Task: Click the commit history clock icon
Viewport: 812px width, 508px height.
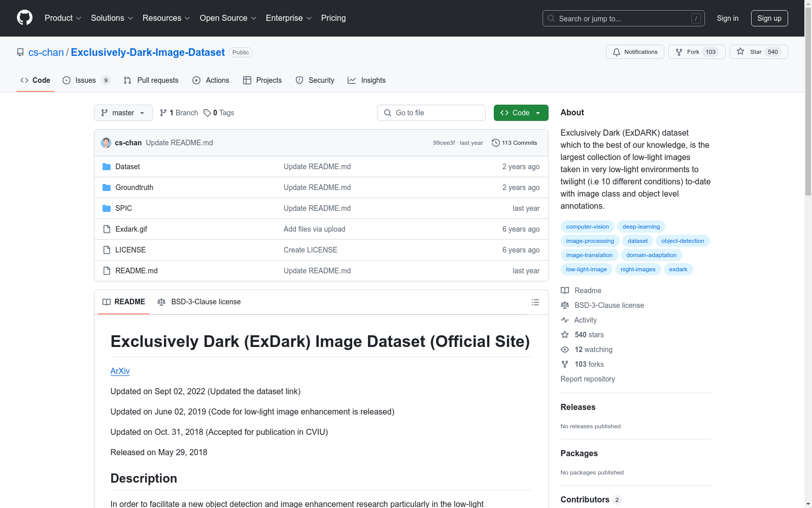Action: coord(496,143)
